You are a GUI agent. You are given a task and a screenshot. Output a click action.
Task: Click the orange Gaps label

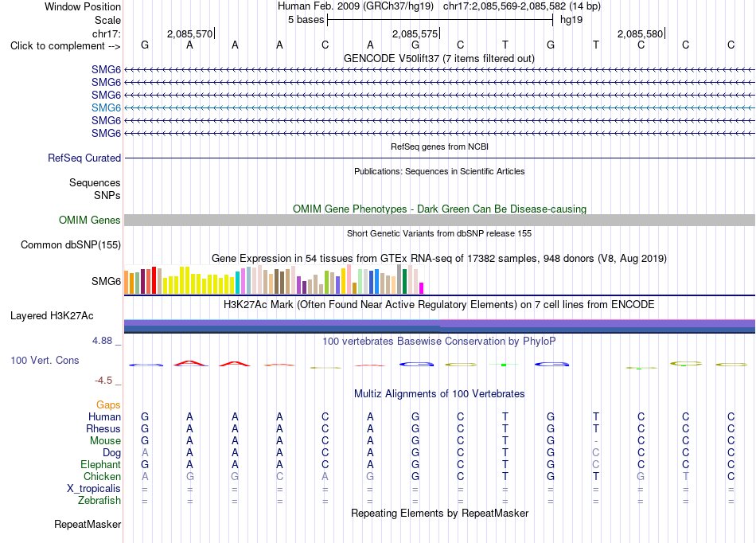coord(108,404)
